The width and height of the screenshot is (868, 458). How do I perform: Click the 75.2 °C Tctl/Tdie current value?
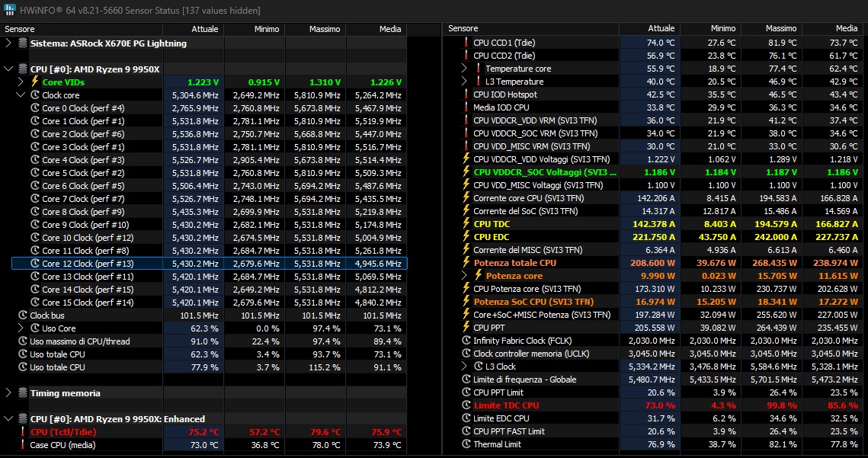coord(203,432)
